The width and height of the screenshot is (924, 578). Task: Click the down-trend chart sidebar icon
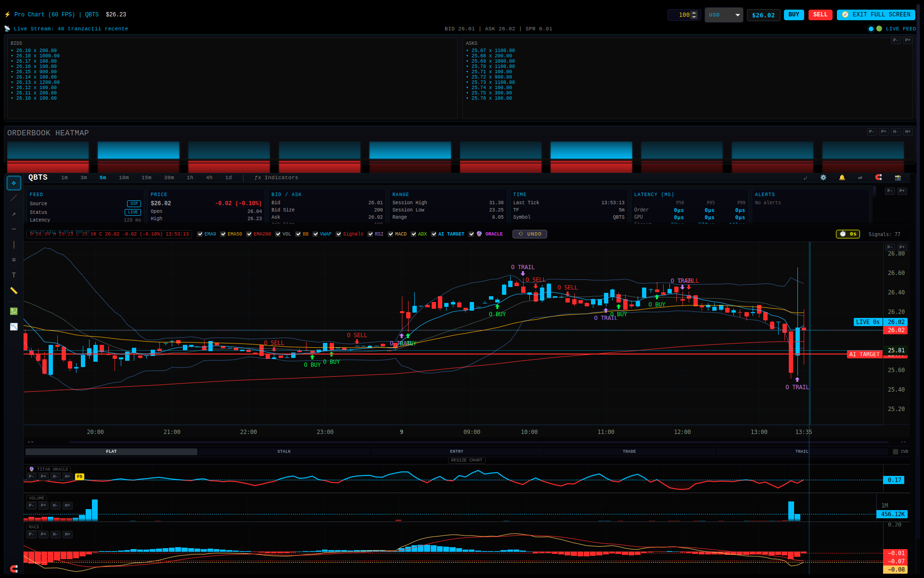(14, 327)
